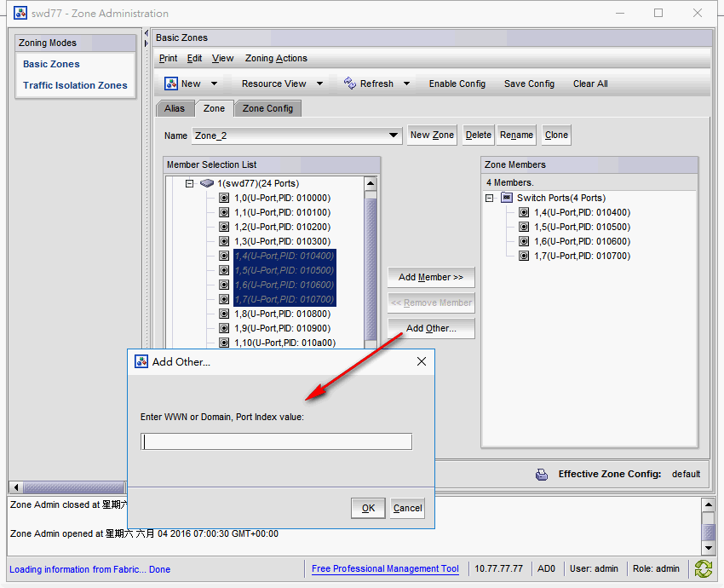The image size is (724, 588).
Task: Click Add Member >> button
Action: [431, 277]
